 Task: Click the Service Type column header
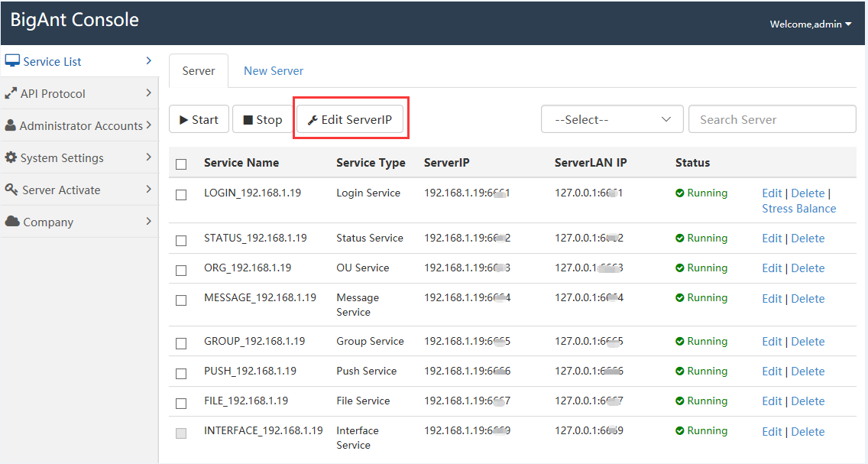tap(371, 163)
